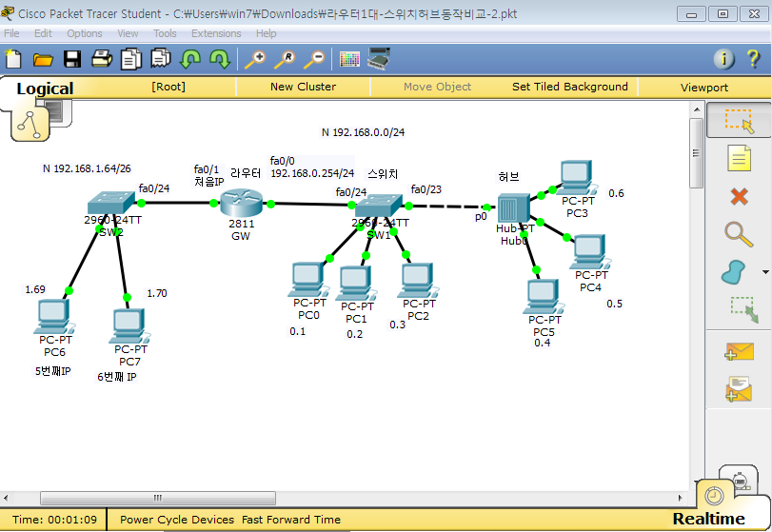This screenshot has width=772, height=532.
Task: Switch to the Simulation mode tab
Action: coord(740,480)
